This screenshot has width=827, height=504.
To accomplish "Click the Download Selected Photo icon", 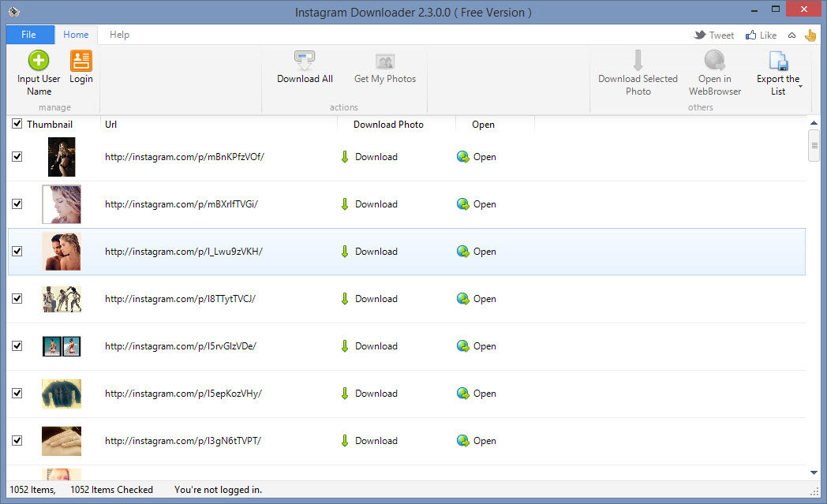I will coord(638,60).
